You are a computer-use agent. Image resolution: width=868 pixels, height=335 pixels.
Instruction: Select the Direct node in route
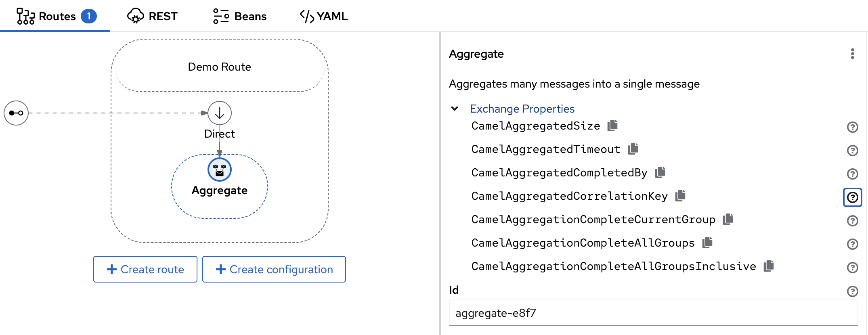pyautogui.click(x=220, y=113)
